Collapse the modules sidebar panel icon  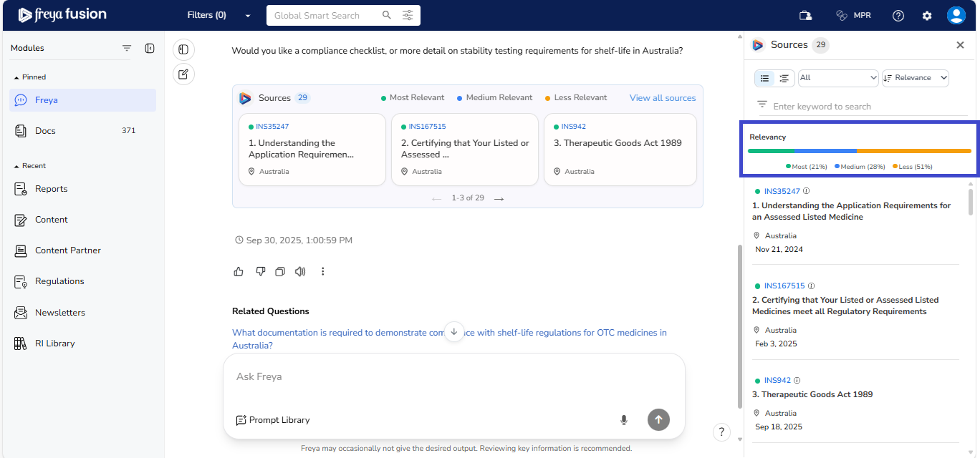point(150,48)
